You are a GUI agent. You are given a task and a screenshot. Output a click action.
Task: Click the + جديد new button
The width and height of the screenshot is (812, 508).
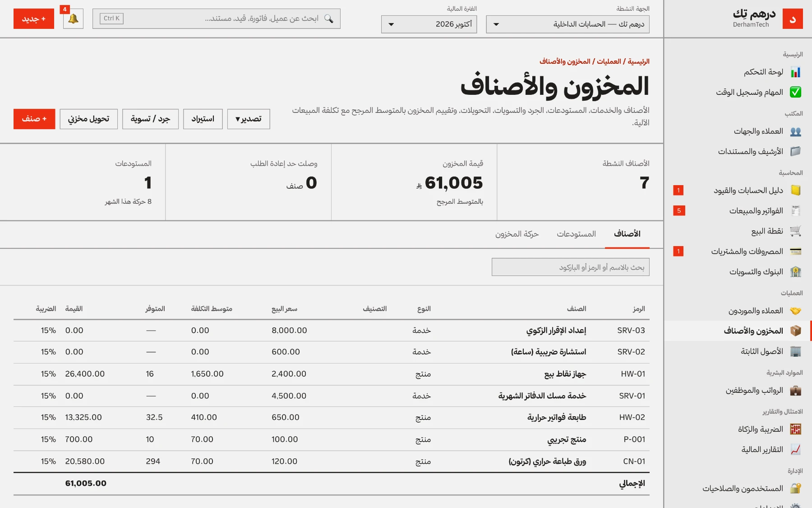pos(34,19)
